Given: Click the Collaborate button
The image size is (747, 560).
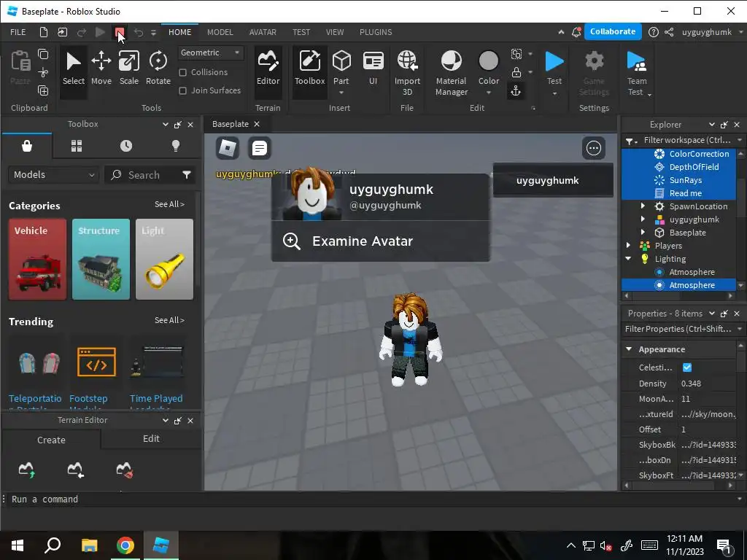Looking at the screenshot, I should tap(613, 31).
